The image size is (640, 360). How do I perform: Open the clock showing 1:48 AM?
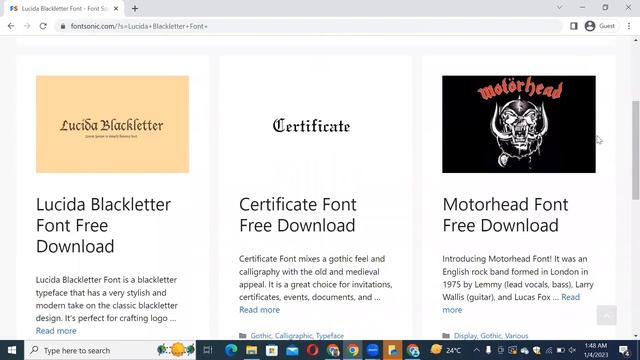(596, 350)
